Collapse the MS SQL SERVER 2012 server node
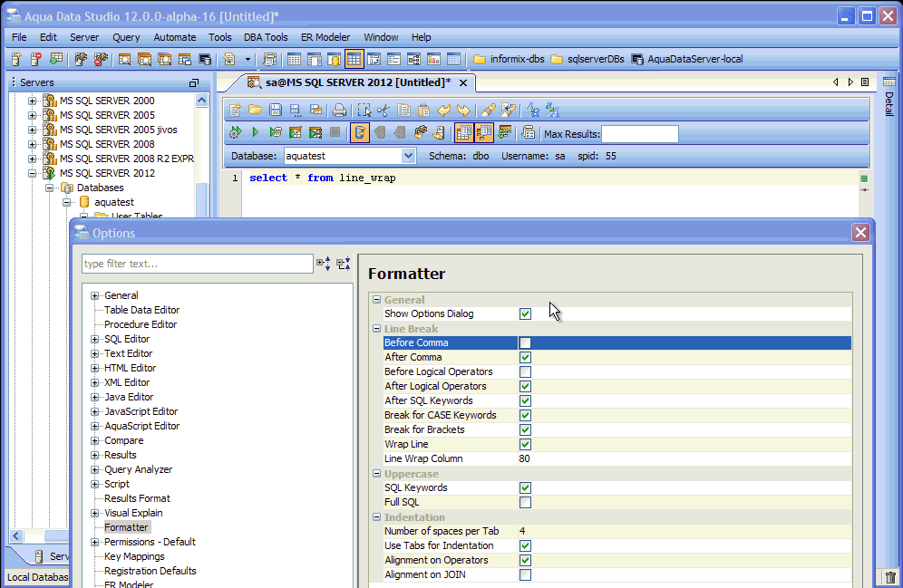Screen dimensions: 903x588 pyautogui.click(x=33, y=173)
